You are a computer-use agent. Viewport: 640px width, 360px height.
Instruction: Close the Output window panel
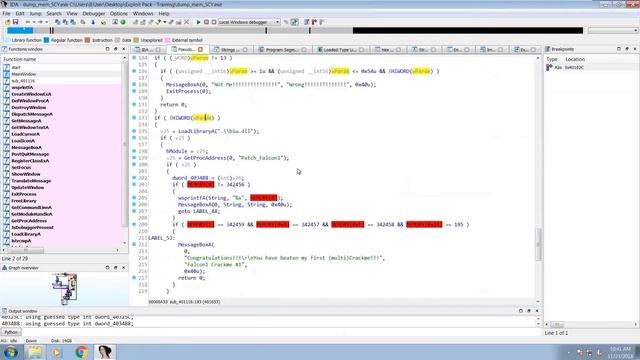click(x=537, y=311)
